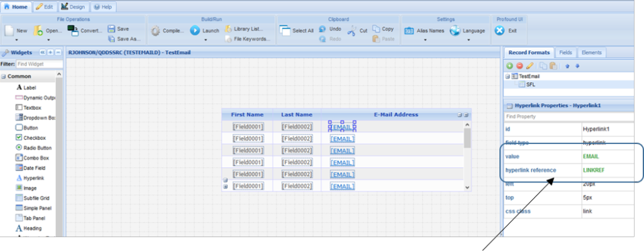Screen dimensions: 644x251
Task: Select the Dynamic Output widget
Action: tap(35, 98)
